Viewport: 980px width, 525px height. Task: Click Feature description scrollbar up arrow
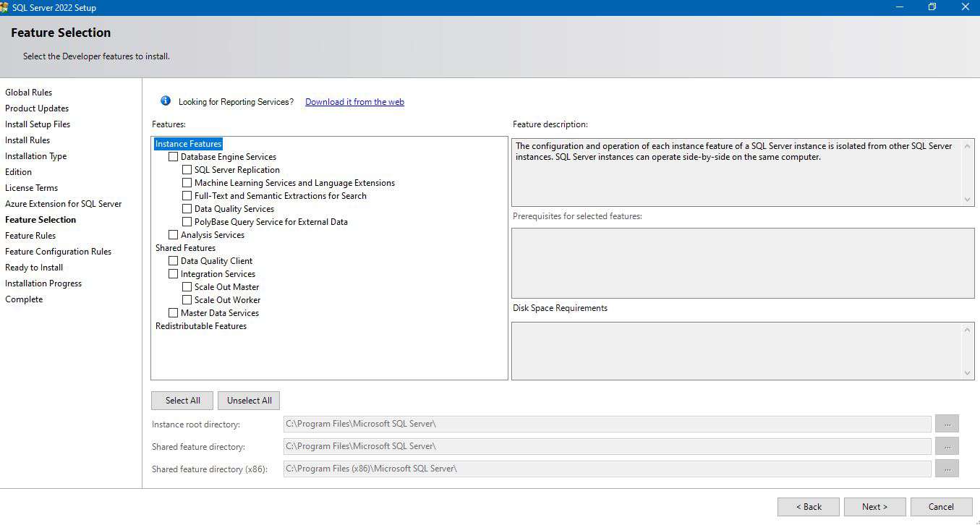click(968, 146)
